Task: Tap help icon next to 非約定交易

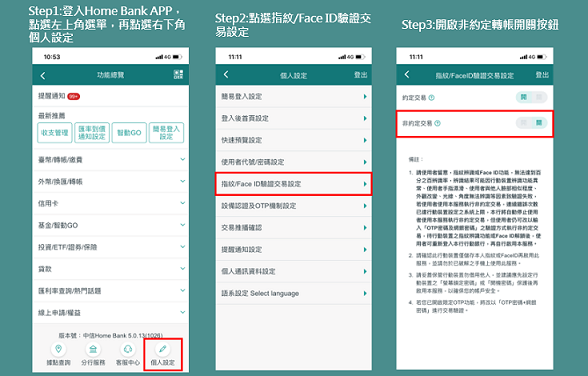Action: 437,123
